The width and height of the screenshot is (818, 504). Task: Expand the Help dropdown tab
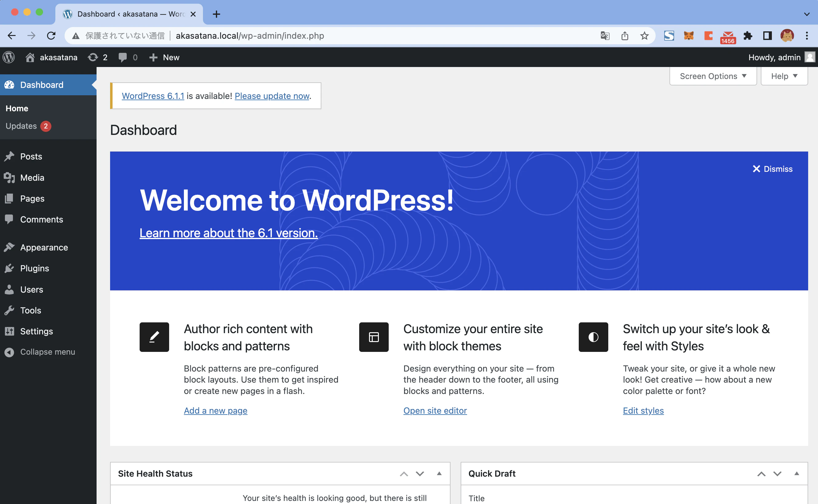tap(784, 76)
